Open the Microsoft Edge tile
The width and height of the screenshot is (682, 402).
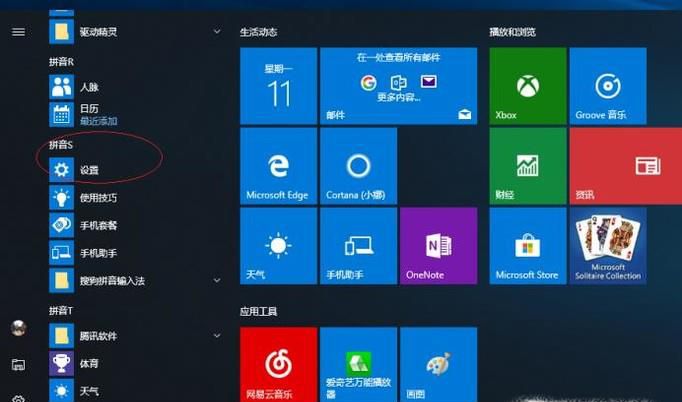(278, 166)
